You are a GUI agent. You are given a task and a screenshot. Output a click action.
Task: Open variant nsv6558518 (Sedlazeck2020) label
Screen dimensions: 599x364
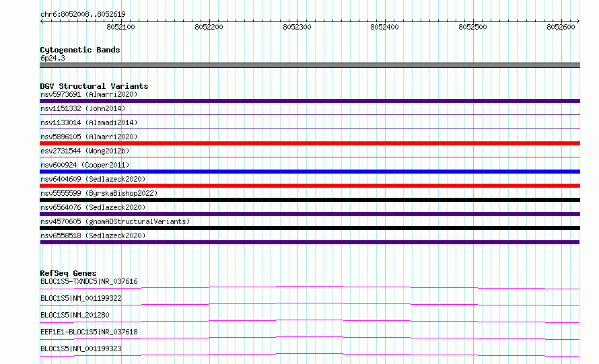click(x=93, y=235)
